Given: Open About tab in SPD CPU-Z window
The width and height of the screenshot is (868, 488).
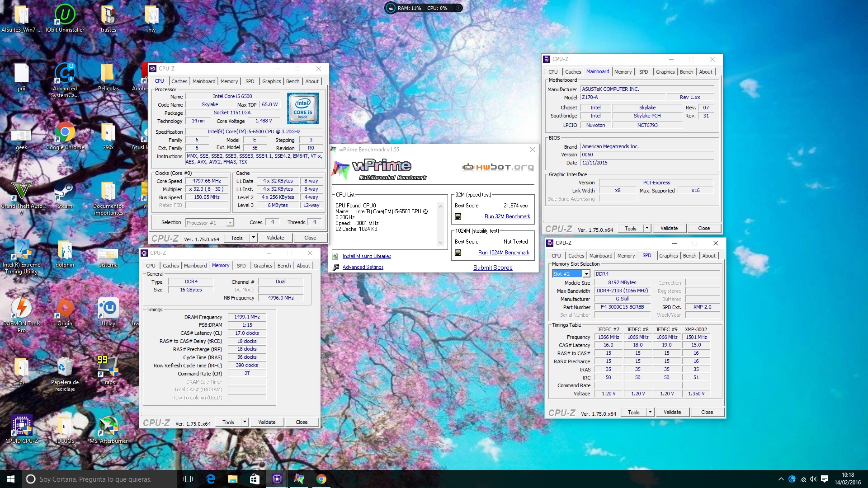Looking at the screenshot, I should [x=708, y=256].
